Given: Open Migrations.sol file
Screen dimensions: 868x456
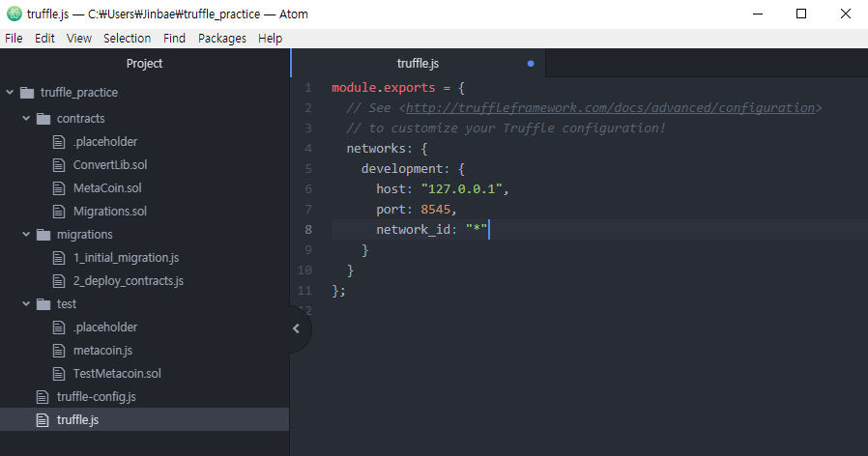Looking at the screenshot, I should (110, 212).
